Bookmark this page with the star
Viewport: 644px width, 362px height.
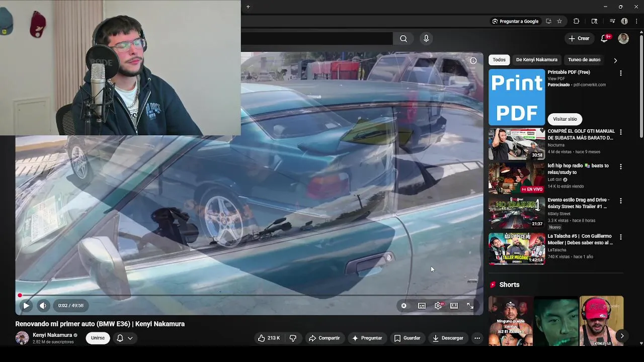pos(559,21)
